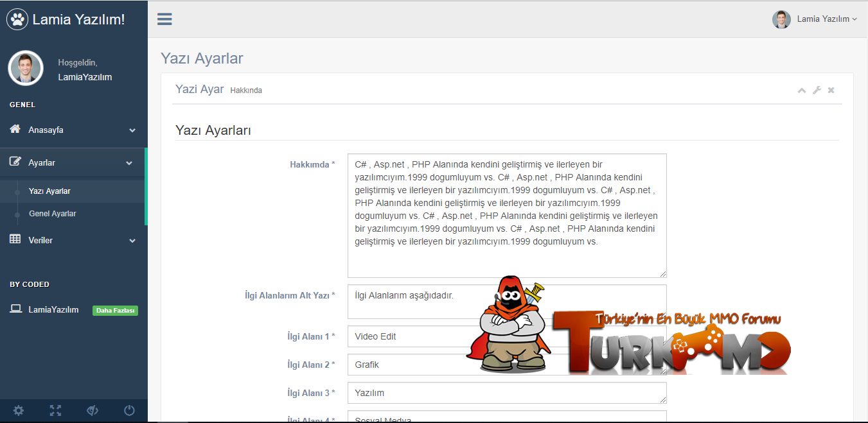Click İlgi Alanı 1 Video Edit field

[507, 336]
